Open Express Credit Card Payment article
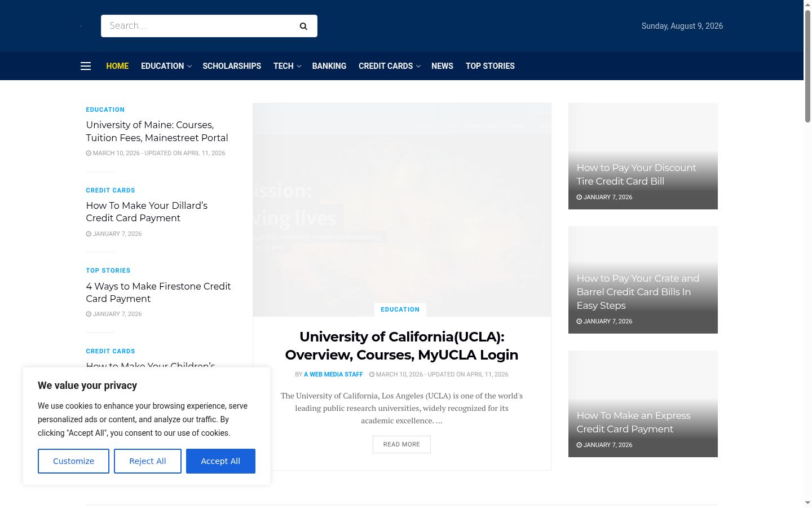Screen dimensions: 812x508 click(633, 422)
